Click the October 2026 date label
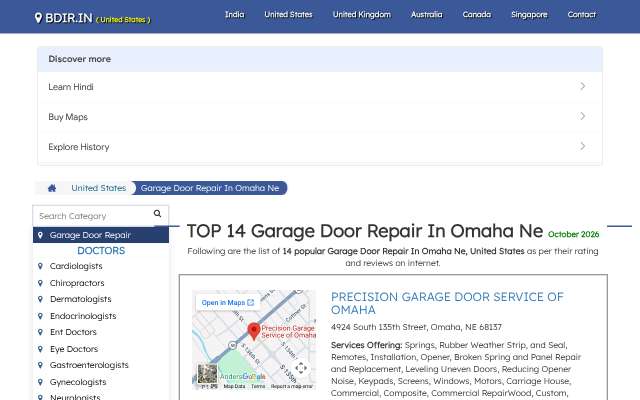The width and height of the screenshot is (640, 400). coord(573,234)
